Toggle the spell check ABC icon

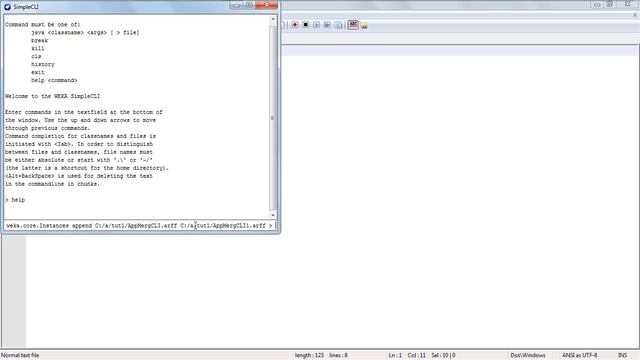point(353,25)
